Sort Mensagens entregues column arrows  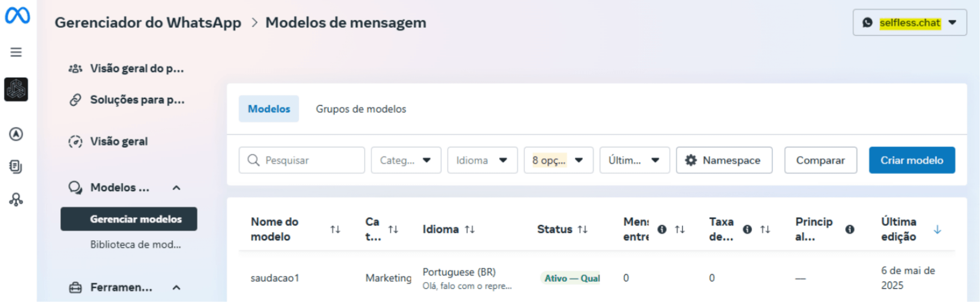click(680, 230)
